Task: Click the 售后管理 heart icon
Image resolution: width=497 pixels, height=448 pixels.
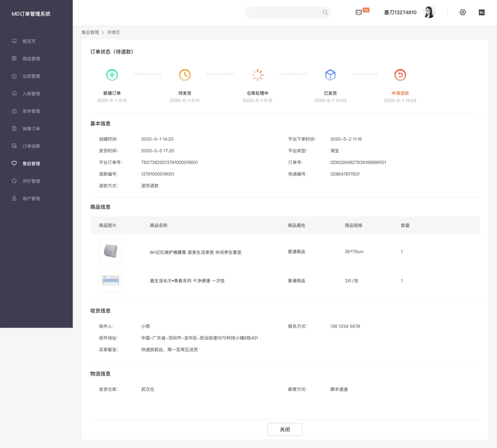Action: click(14, 163)
